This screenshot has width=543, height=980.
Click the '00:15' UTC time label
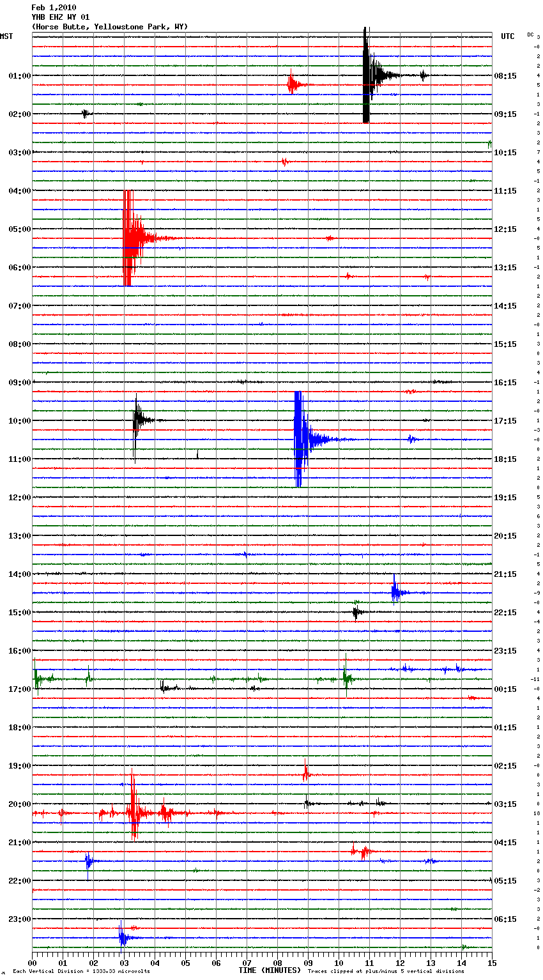coord(505,689)
